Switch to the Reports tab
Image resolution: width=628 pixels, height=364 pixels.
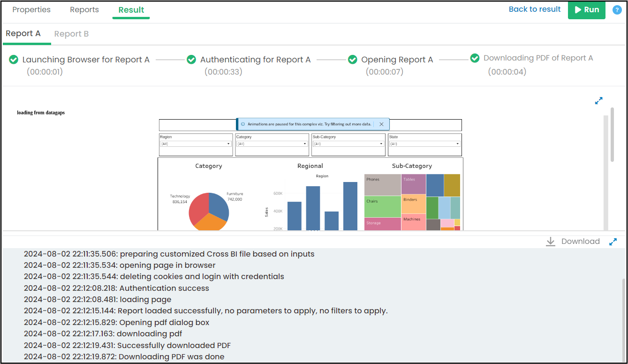[x=84, y=10]
